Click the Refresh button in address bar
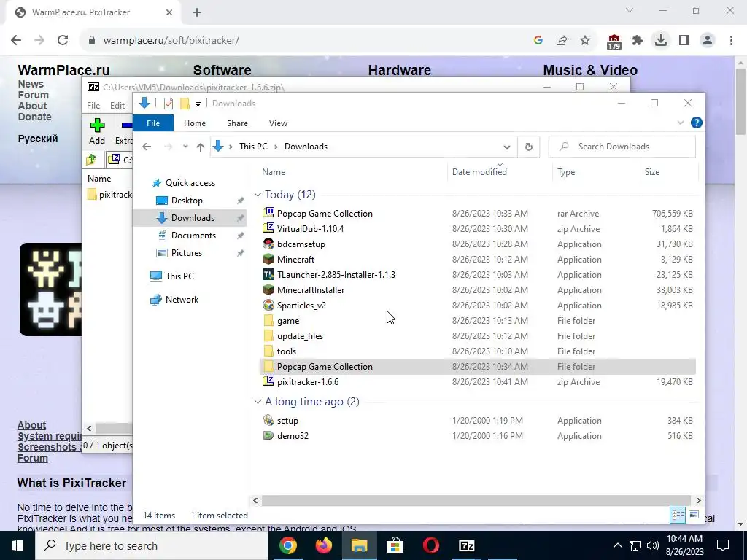 point(528,147)
